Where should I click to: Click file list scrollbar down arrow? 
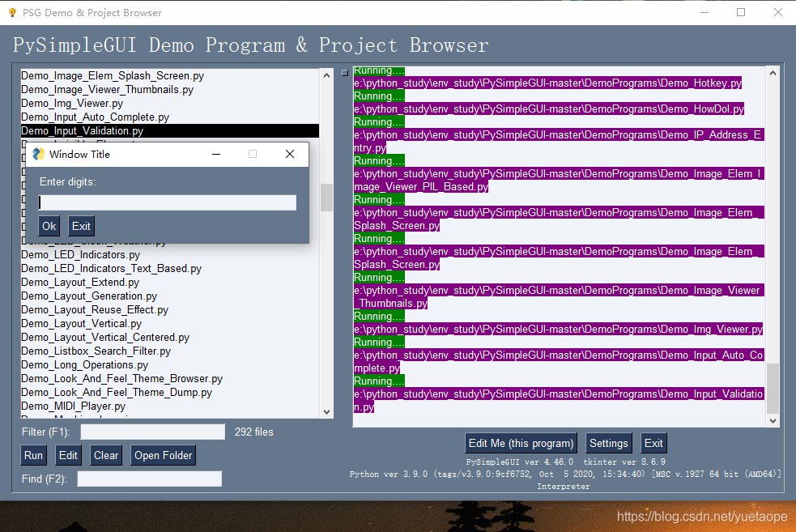click(x=327, y=411)
